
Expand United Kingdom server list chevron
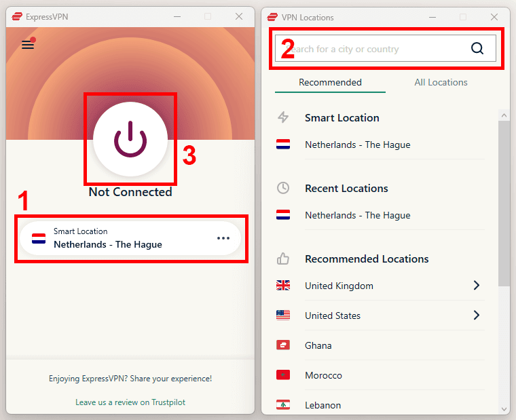[x=476, y=285]
